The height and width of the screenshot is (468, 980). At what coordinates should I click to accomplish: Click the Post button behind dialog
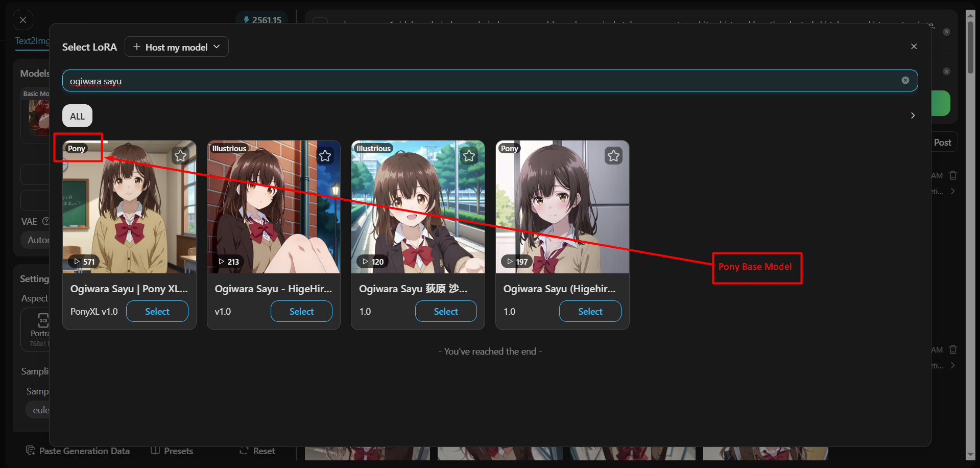coord(942,143)
